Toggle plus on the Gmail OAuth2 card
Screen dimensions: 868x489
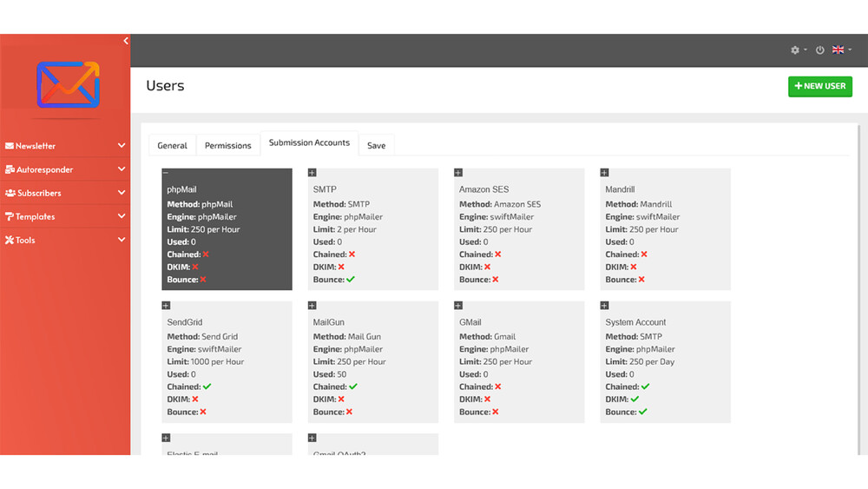point(312,438)
